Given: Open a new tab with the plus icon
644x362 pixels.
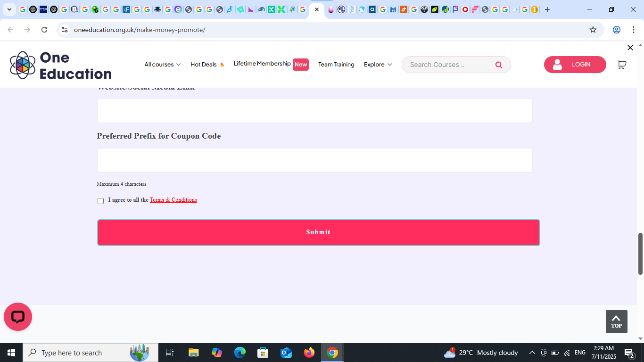Looking at the screenshot, I should coord(547,9).
